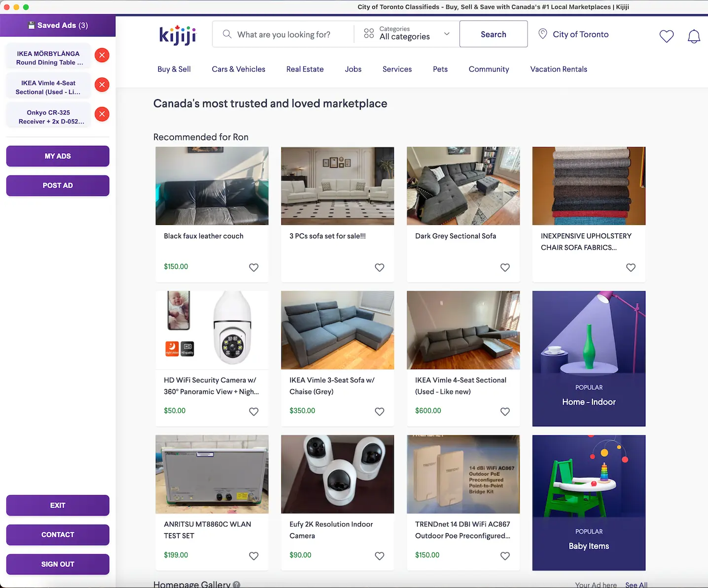Open Dark Grey Sectional Sofa thumbnail
This screenshot has height=588, width=708.
click(x=463, y=186)
